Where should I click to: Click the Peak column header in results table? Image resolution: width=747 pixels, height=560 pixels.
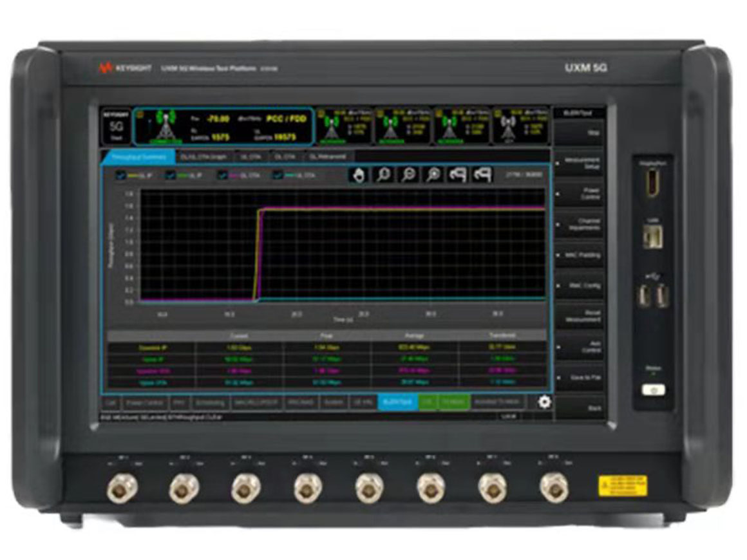[x=326, y=336]
